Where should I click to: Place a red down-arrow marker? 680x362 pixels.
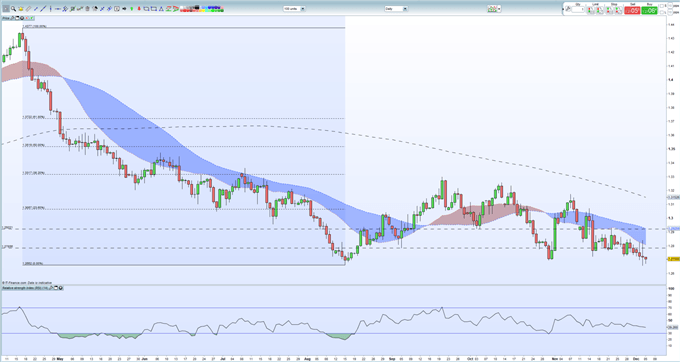point(139,9)
